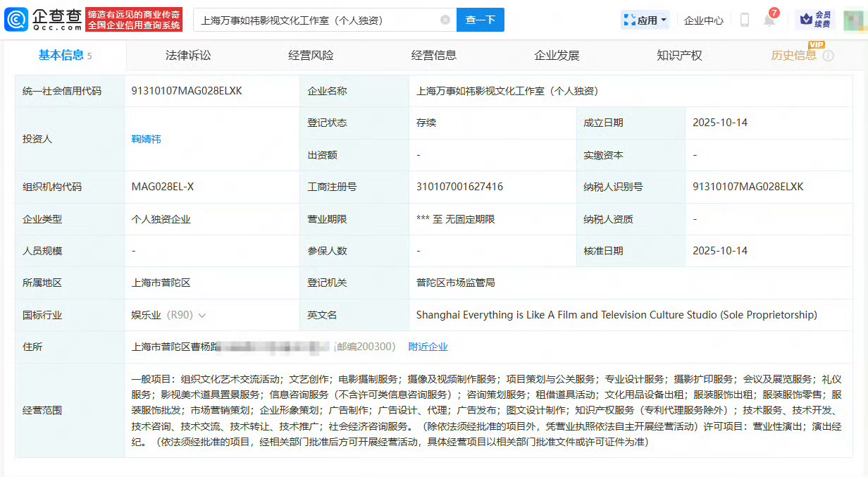This screenshot has height=477, width=868.
Task: Click the 应用 apps grid icon
Action: 628,20
